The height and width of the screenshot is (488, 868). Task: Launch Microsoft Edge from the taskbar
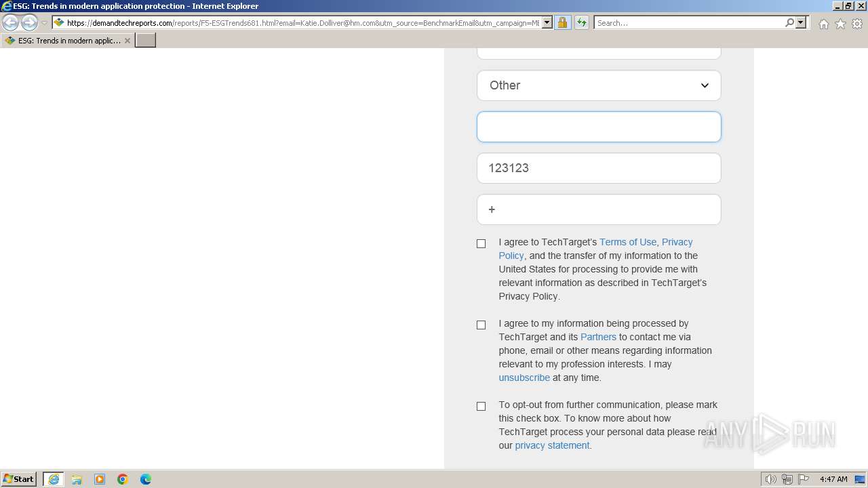tap(146, 479)
